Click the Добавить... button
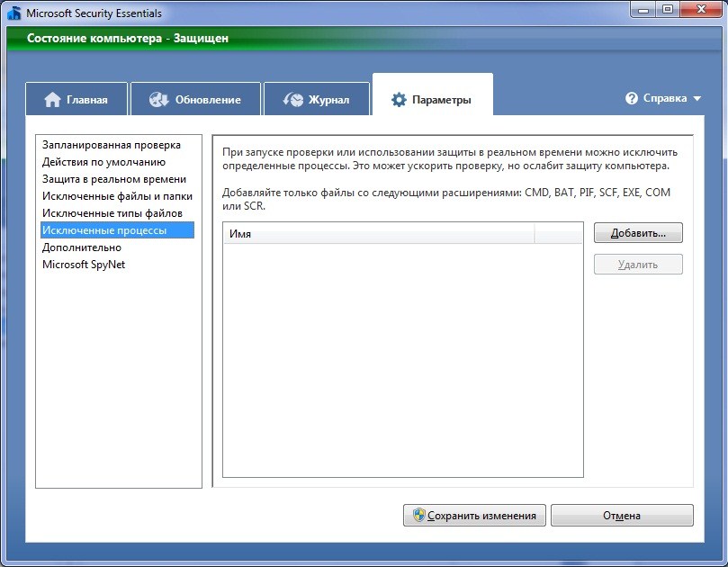 click(x=638, y=233)
